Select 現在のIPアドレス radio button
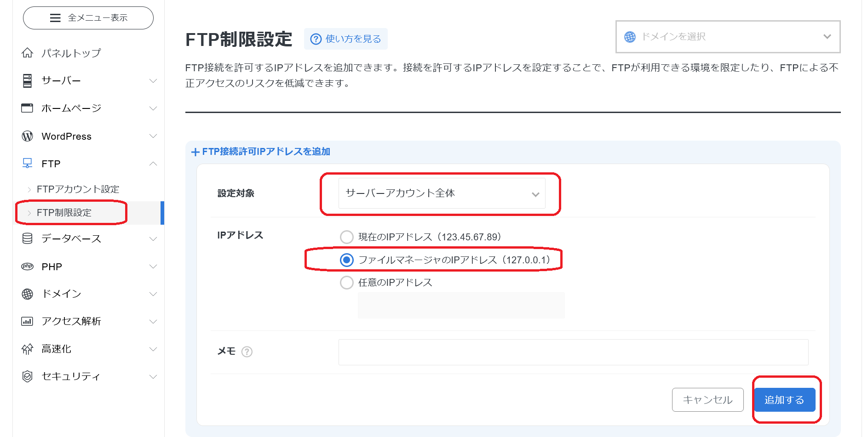Screen dimensions: 868x437 click(x=347, y=237)
